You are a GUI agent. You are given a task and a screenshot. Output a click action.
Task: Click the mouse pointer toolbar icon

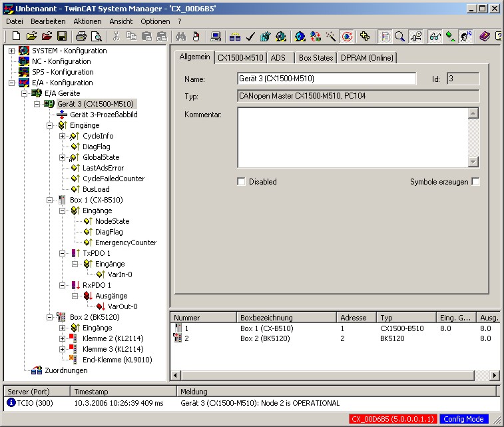(196, 37)
